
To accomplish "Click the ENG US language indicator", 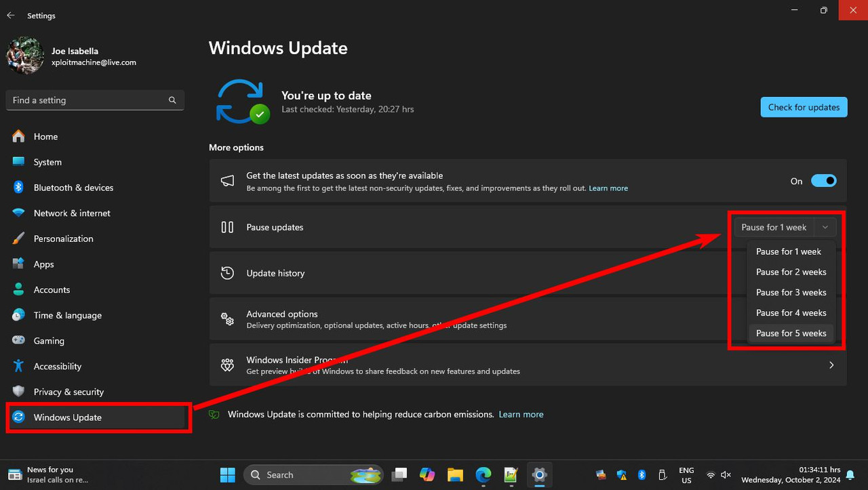I will coord(686,475).
